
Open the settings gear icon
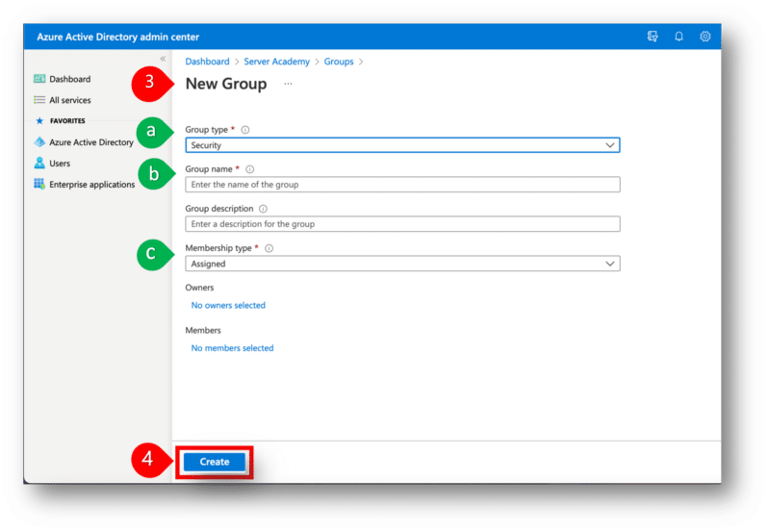706,37
